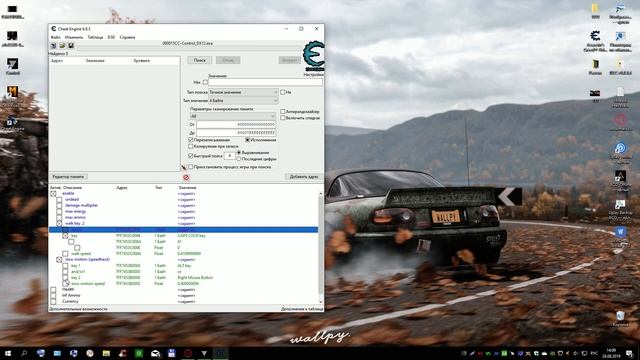Open the yellow folder desktop icon
The height and width of the screenshot is (360, 640).
coord(596,11)
